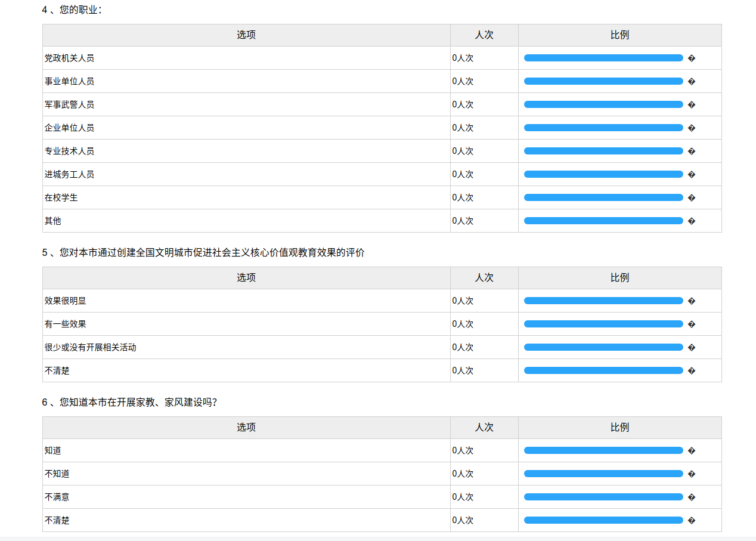Click the progress bar for 党政机关人员
Viewport: 756px width, 541px height.
point(603,58)
